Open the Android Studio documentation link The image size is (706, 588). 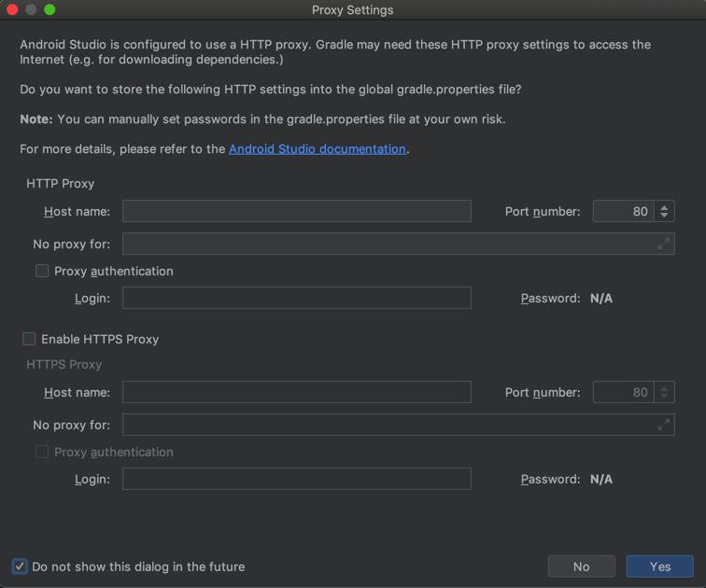[318, 149]
